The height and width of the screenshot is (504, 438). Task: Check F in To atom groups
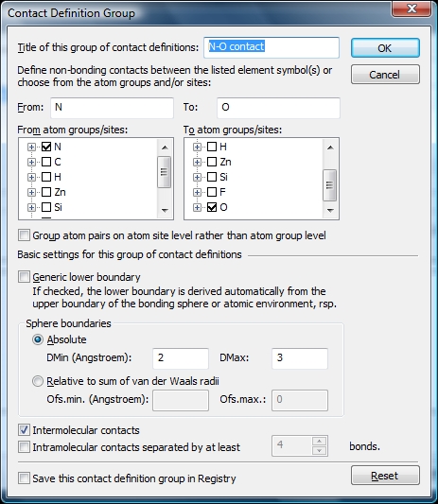[x=212, y=192]
